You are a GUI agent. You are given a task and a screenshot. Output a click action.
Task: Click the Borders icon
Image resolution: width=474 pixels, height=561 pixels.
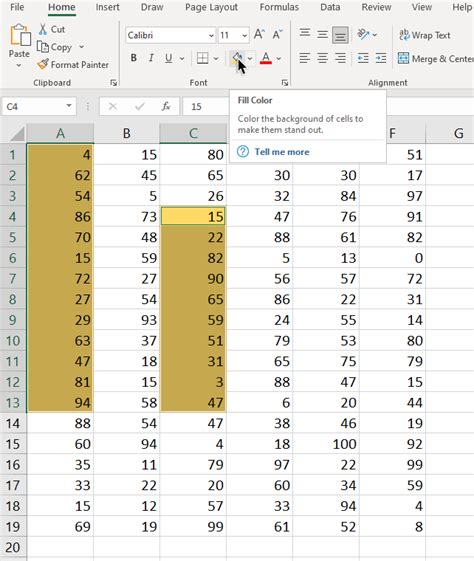pyautogui.click(x=202, y=58)
